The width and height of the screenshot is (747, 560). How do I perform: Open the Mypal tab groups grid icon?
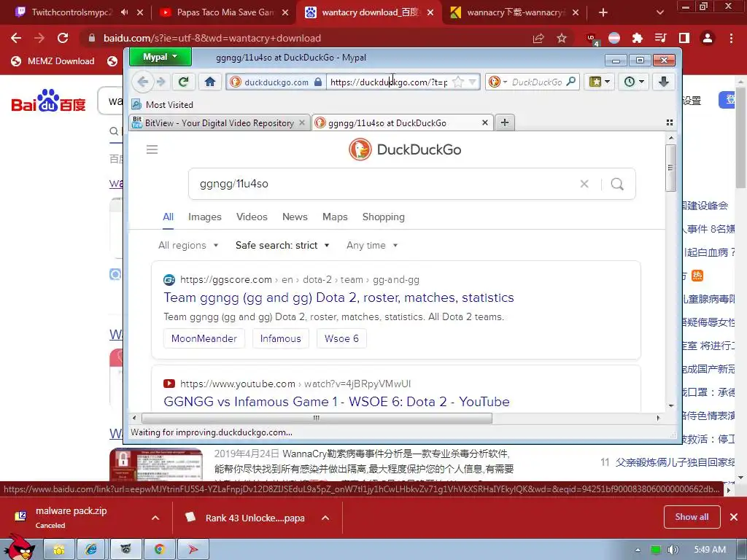click(x=670, y=122)
